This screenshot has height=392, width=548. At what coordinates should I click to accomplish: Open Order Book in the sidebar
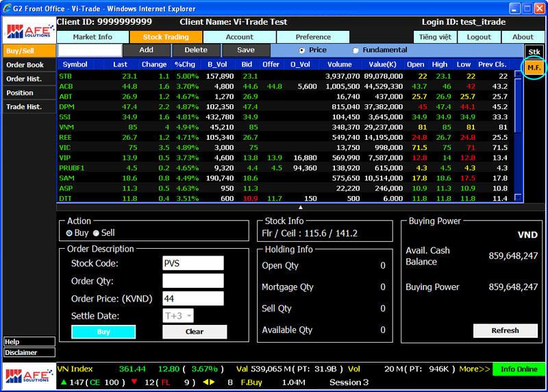coord(25,65)
